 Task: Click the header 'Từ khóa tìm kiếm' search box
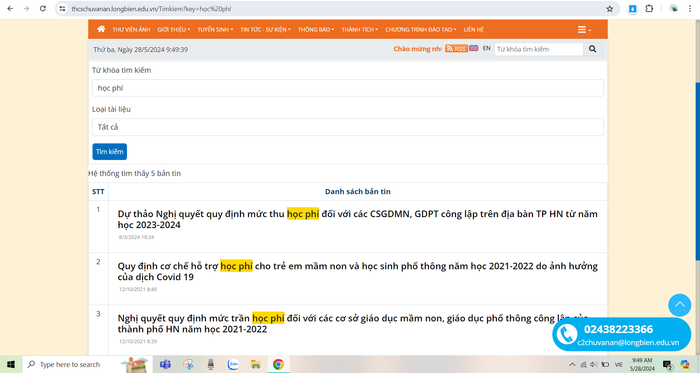(539, 49)
